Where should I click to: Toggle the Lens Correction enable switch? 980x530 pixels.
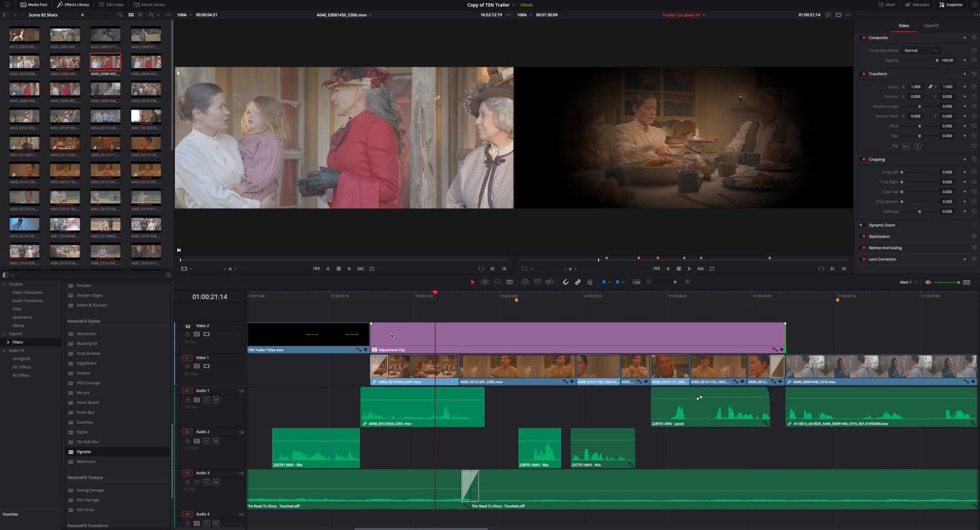point(864,259)
